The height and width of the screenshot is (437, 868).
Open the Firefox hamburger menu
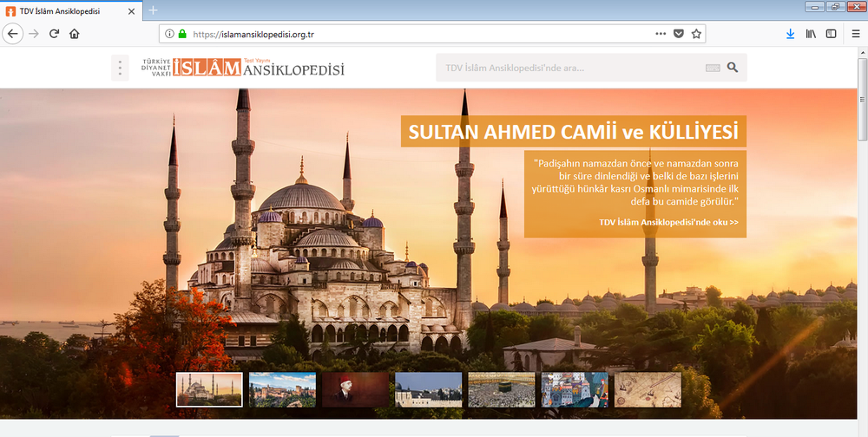pos(855,34)
